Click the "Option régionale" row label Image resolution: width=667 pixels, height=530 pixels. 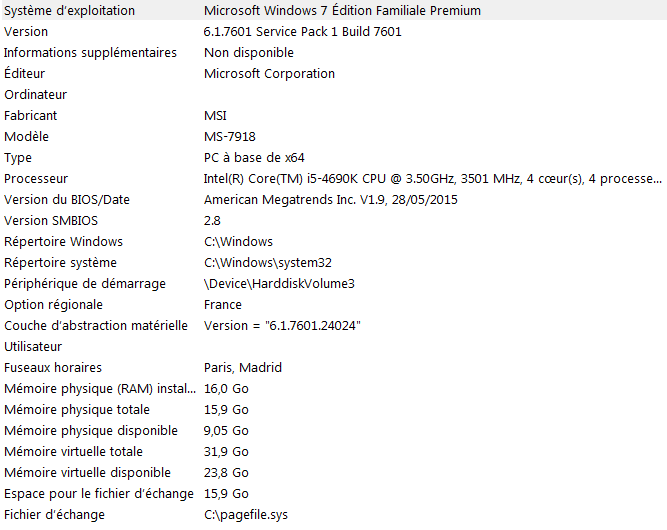coord(53,305)
